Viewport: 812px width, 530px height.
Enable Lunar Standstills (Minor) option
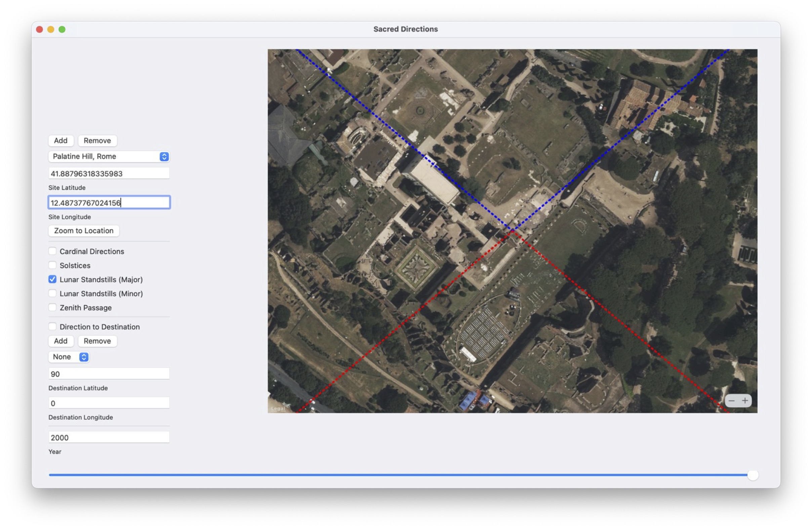(x=52, y=293)
